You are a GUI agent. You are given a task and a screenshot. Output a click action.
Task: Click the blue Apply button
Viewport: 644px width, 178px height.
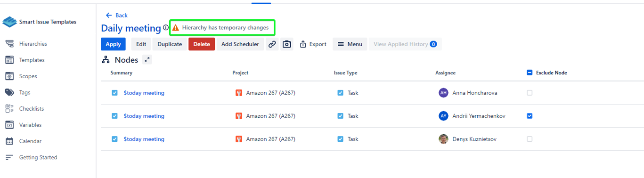[113, 44]
